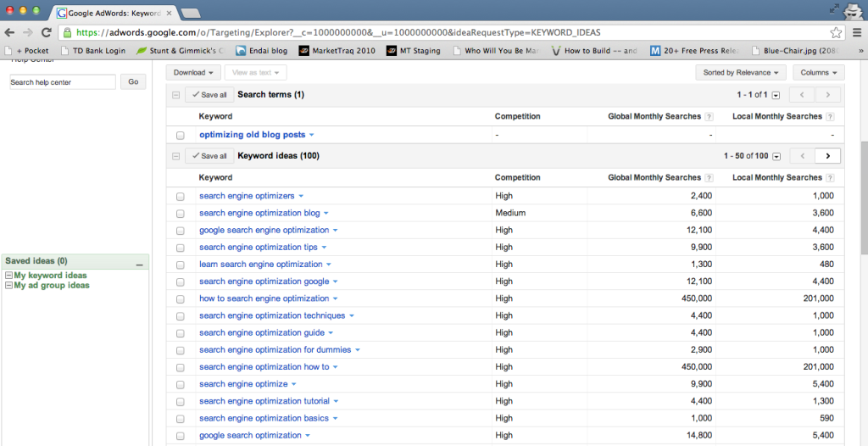Check the box for search engine optimization blog
This screenshot has width=868, height=446.
point(180,214)
